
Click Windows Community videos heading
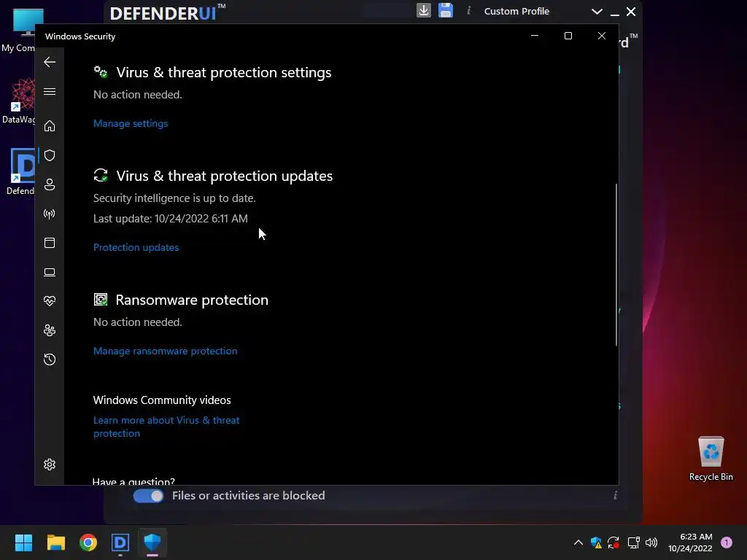(162, 400)
